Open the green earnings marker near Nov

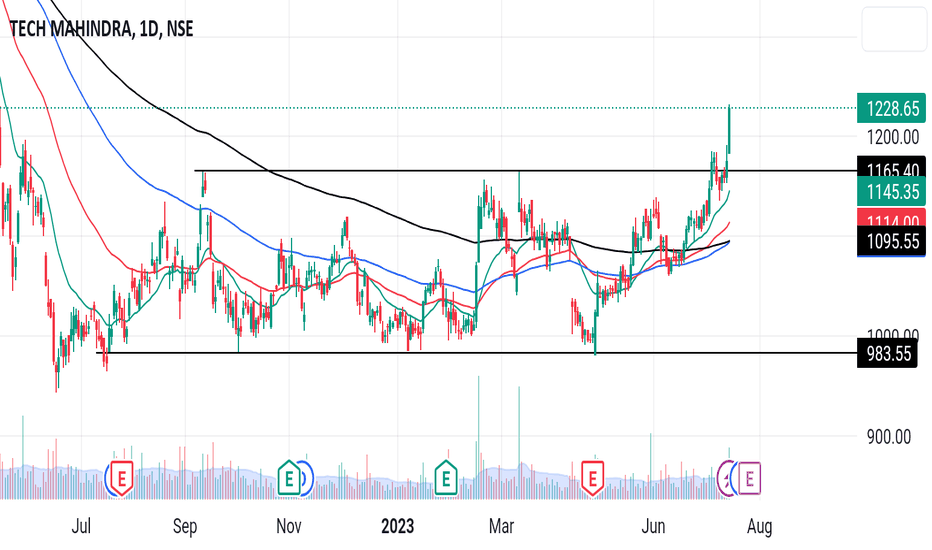click(289, 478)
